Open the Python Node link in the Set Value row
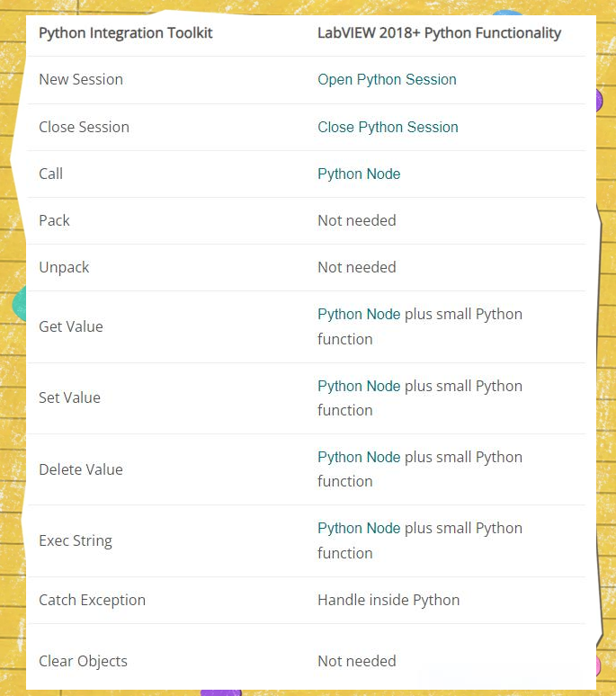616x696 pixels. (x=359, y=387)
